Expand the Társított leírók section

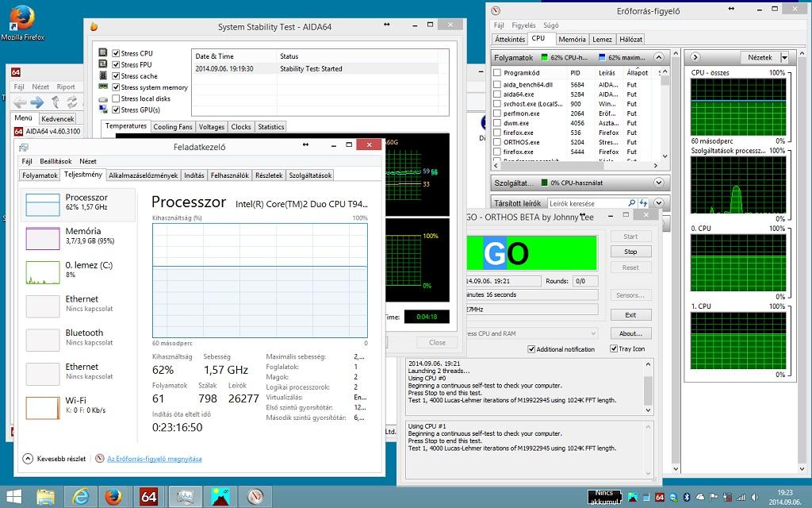click(x=659, y=203)
